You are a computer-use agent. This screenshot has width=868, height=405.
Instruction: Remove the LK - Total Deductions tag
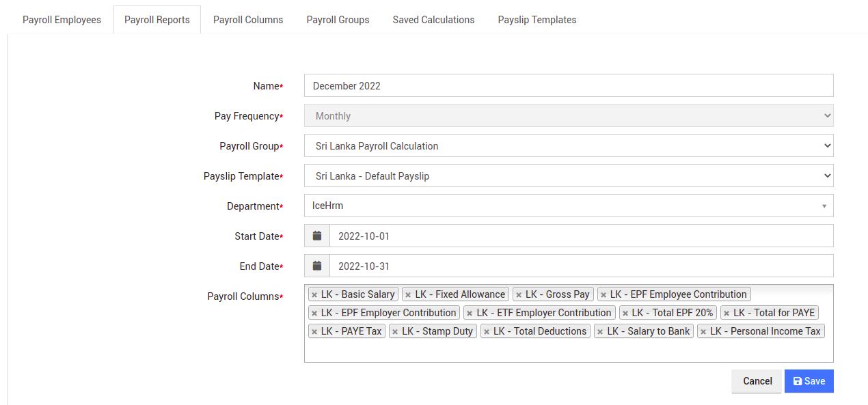pos(487,332)
